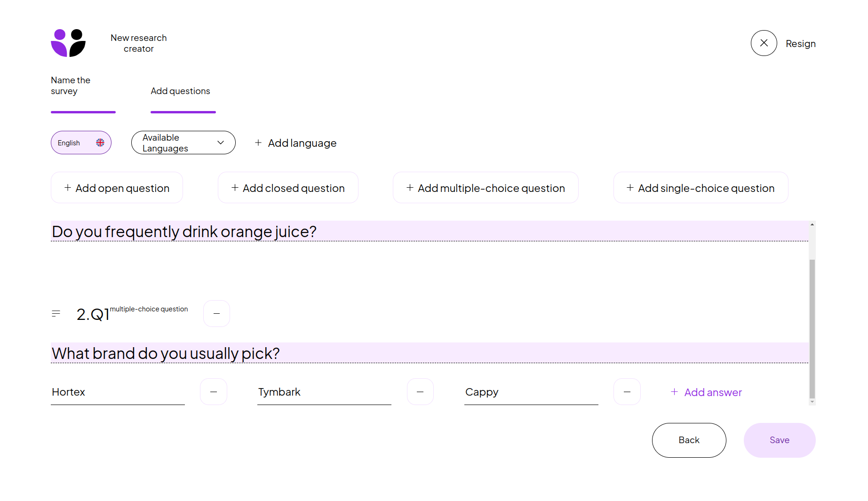Add a multiple-choice question
This screenshot has width=868, height=501.
[486, 188]
